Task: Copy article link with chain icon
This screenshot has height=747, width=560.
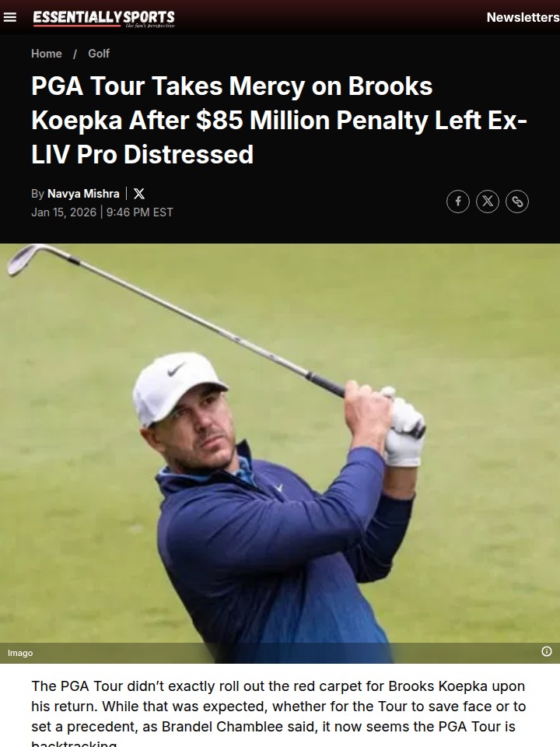Action: click(517, 201)
